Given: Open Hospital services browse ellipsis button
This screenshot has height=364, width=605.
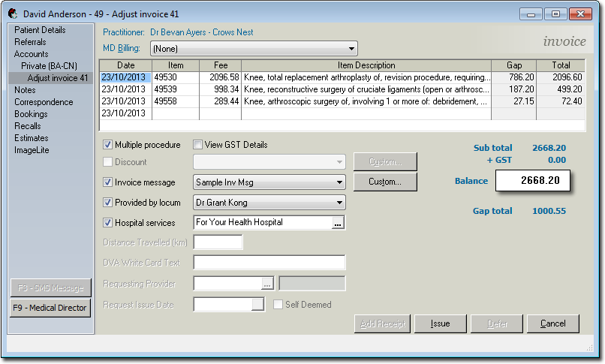Looking at the screenshot, I should pos(338,223).
